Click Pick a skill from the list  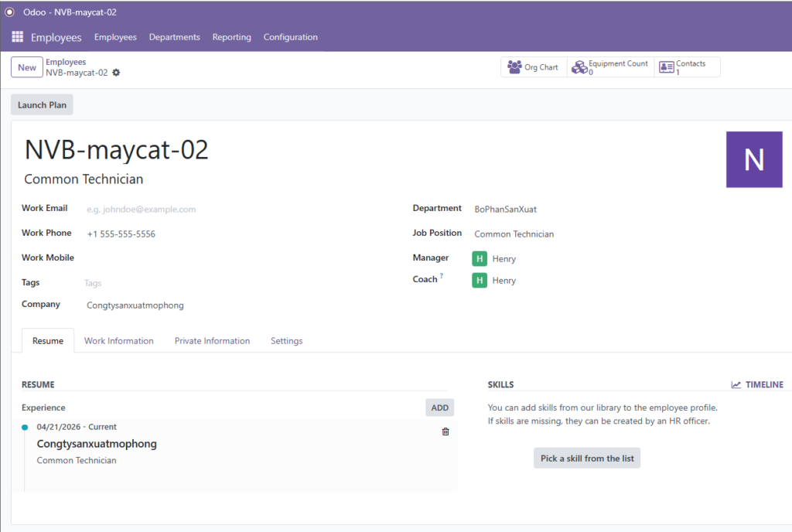click(587, 459)
